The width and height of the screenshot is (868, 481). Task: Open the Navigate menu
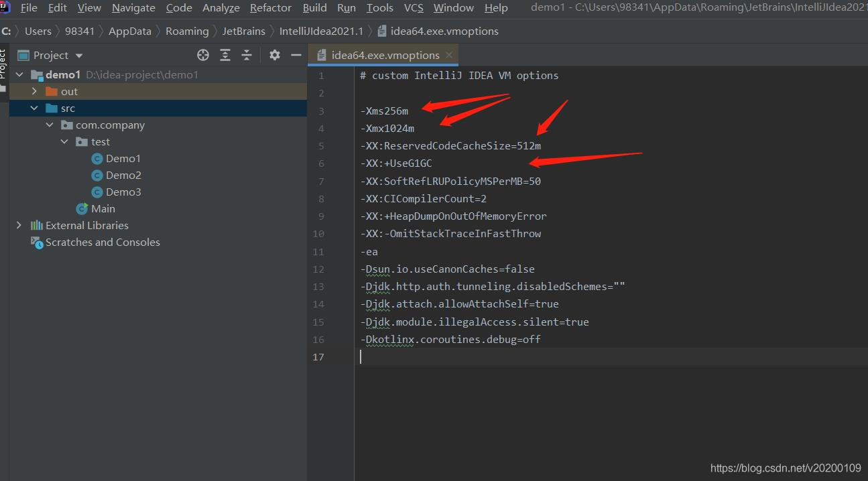pyautogui.click(x=133, y=8)
